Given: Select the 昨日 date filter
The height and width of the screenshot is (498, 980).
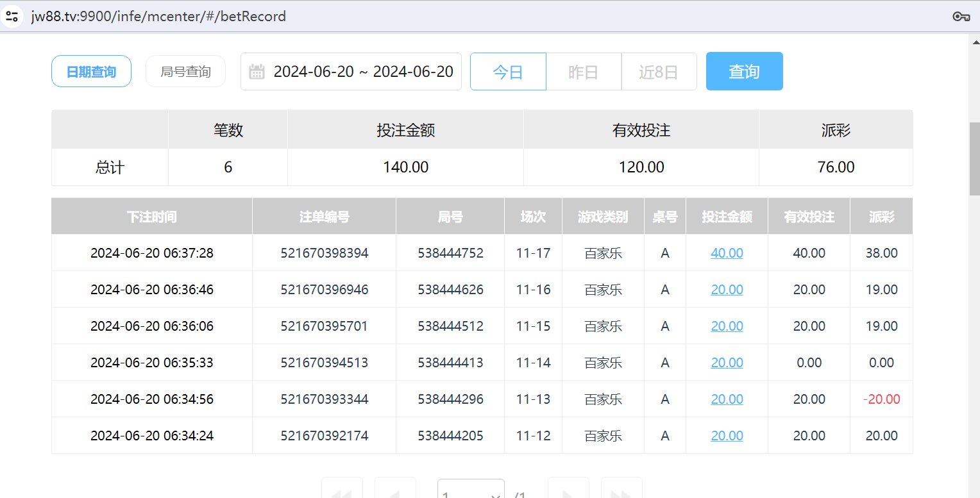Looking at the screenshot, I should (583, 72).
